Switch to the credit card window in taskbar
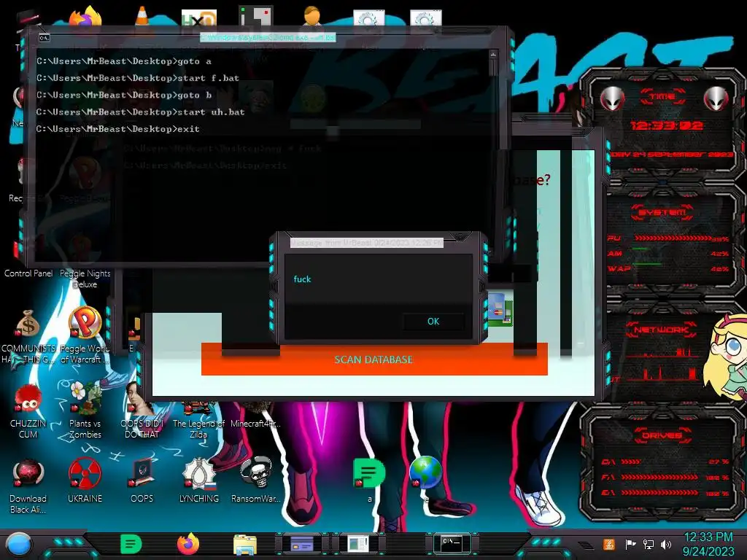 301,543
